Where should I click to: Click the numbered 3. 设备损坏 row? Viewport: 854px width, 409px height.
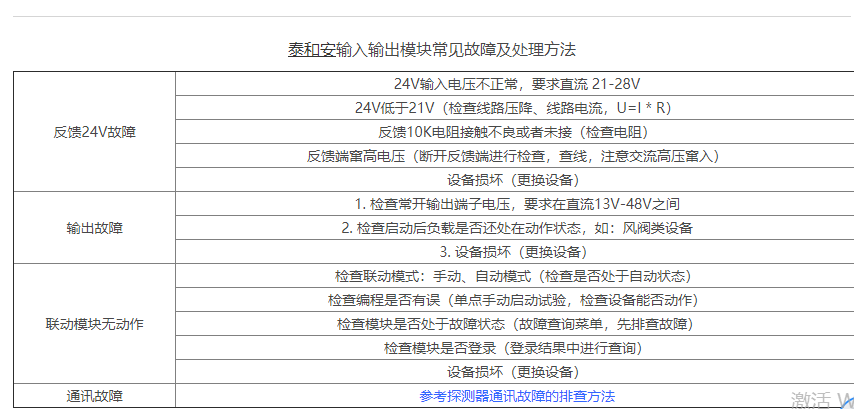tap(512, 251)
